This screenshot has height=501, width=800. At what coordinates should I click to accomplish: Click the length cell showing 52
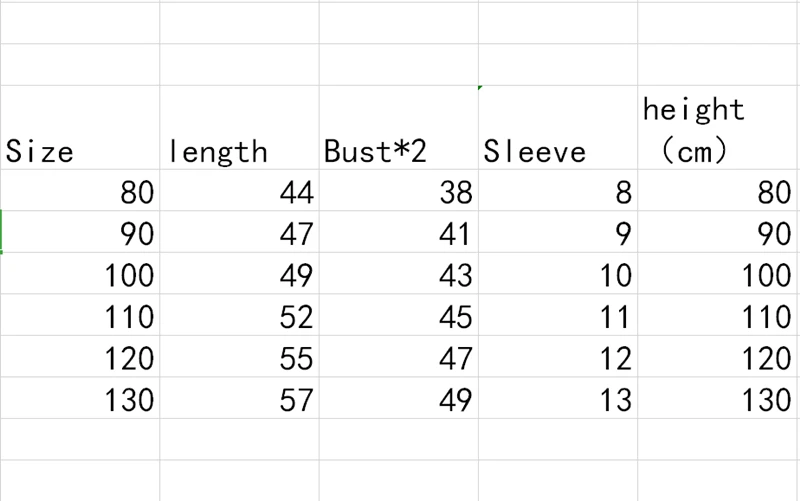pos(240,315)
